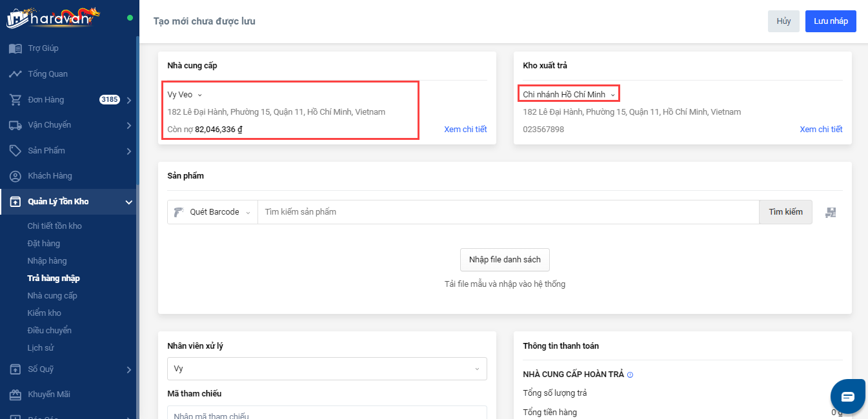Viewport: 868px width, 419px height.
Task: Click the Lưu nháp button
Action: click(x=831, y=21)
